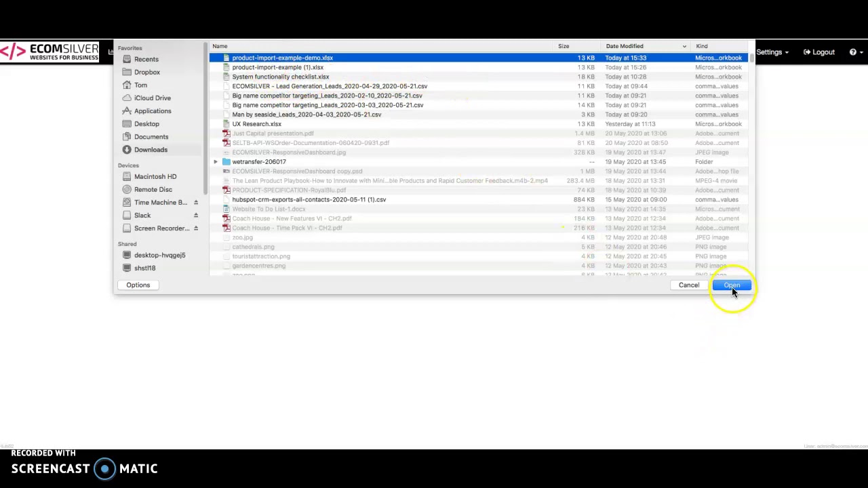Select Big name competitor targeting 2020-03-03 csv
This screenshot has width=868, height=488.
[478, 105]
